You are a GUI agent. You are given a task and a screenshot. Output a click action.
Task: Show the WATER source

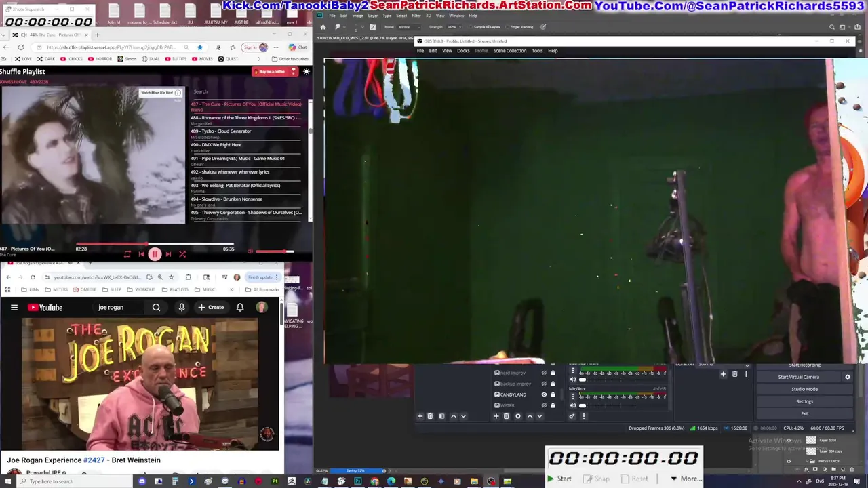coord(544,405)
